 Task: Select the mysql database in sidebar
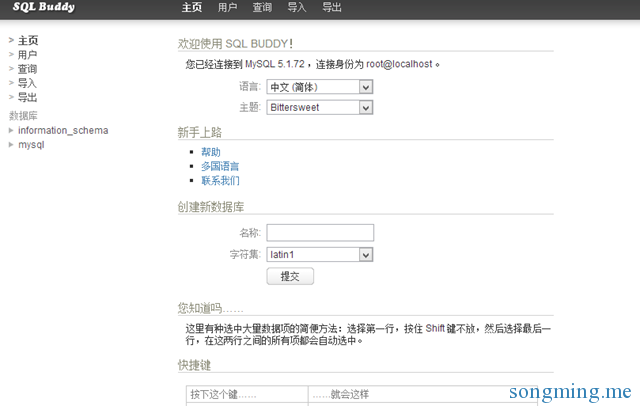pos(31,145)
